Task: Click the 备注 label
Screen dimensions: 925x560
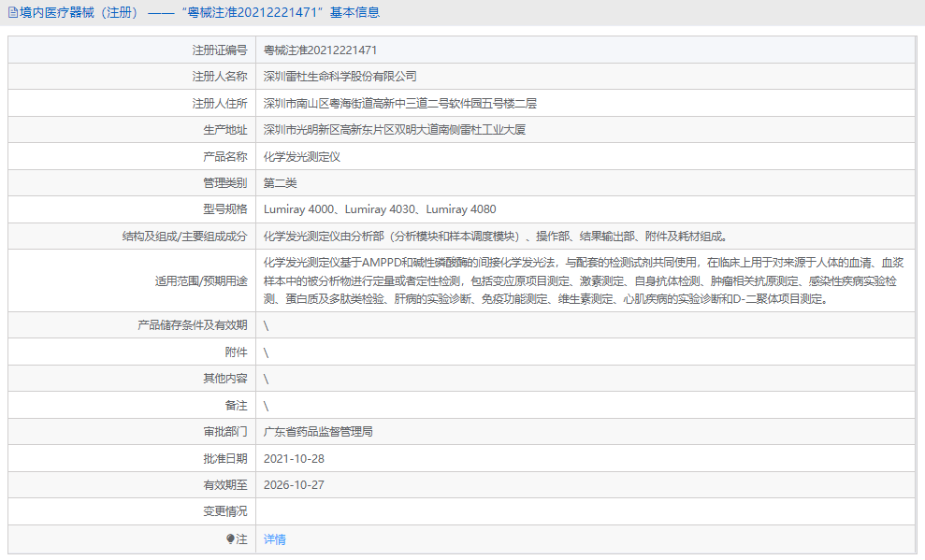Action: pos(236,405)
